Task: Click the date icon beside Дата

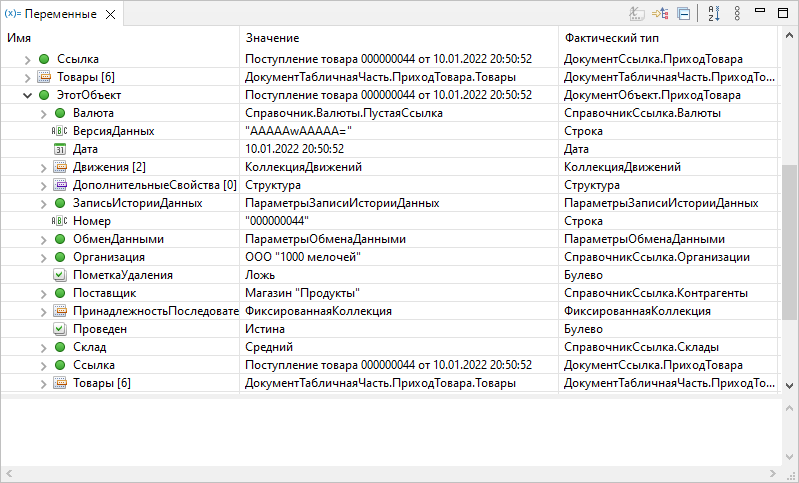Action: click(59, 149)
